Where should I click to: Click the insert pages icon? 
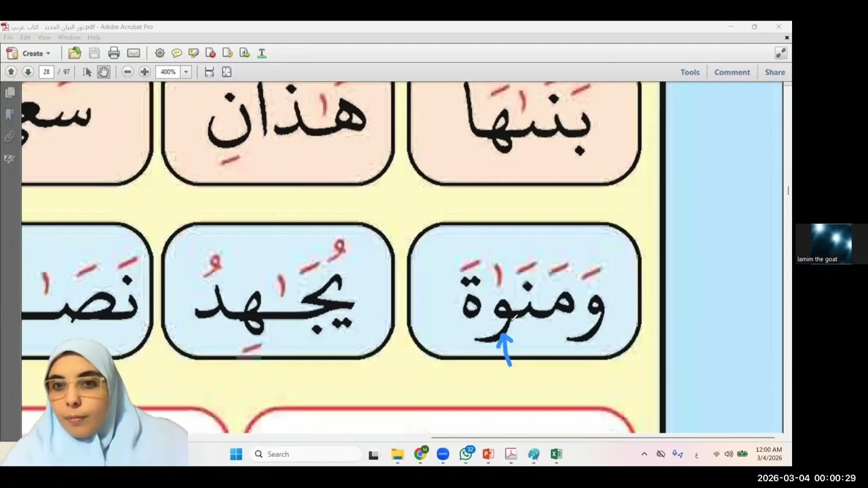pos(244,53)
